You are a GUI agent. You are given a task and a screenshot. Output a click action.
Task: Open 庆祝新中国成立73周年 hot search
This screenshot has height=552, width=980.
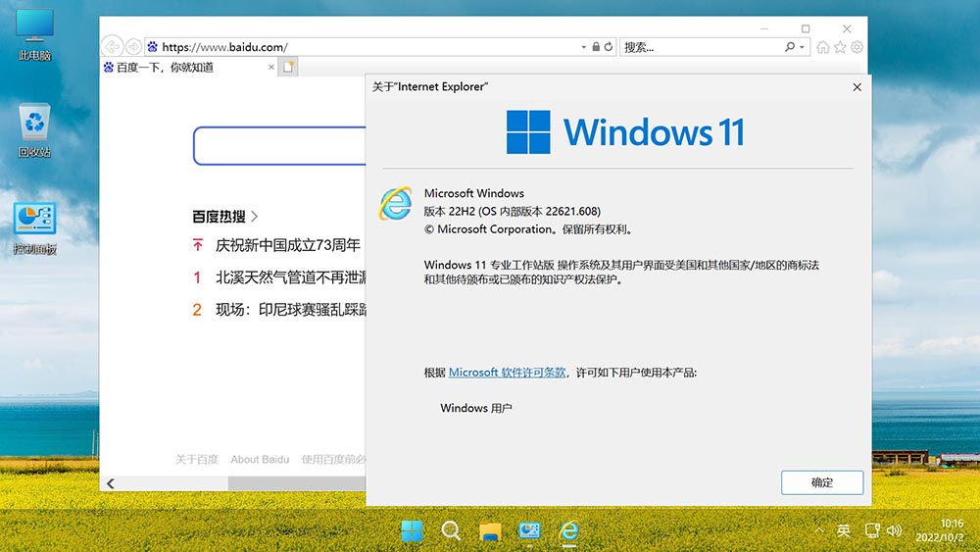288,245
